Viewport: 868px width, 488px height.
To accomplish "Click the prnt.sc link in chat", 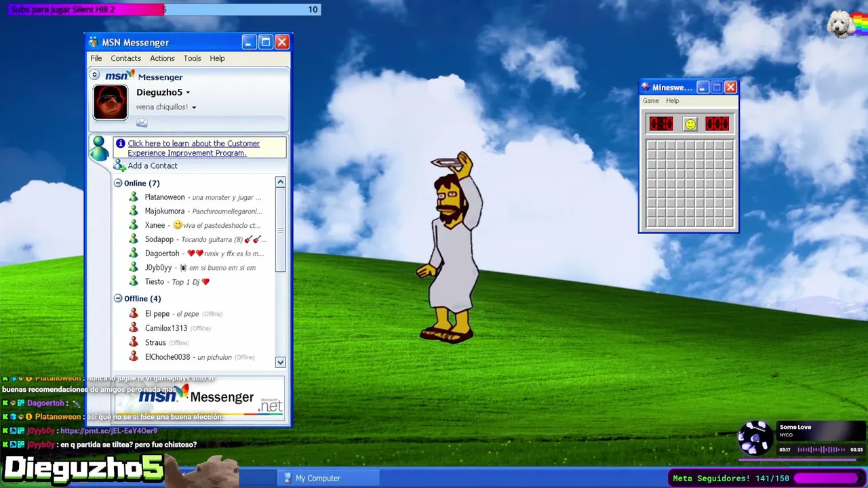I will tap(108, 430).
